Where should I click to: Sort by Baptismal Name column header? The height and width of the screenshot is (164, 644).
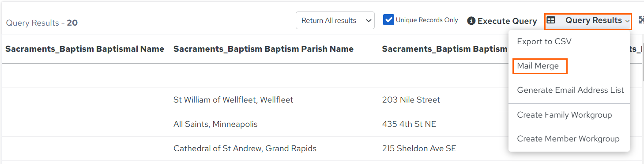point(85,49)
